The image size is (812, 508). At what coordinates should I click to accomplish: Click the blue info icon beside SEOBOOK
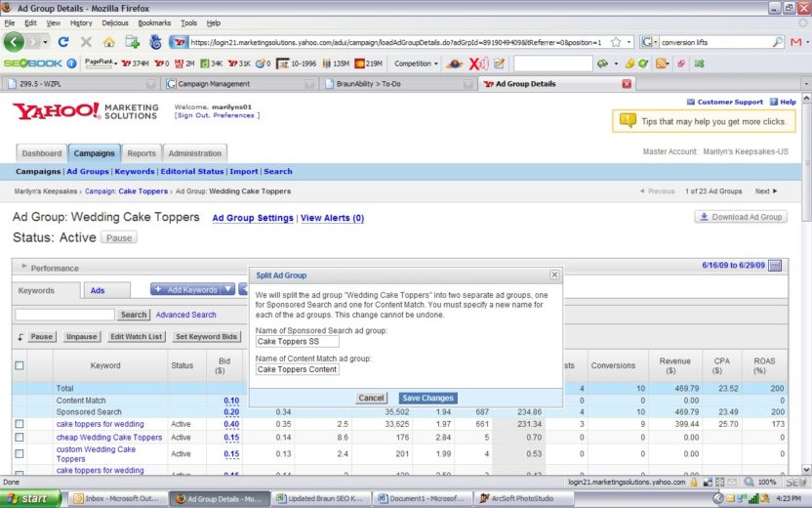(71, 63)
